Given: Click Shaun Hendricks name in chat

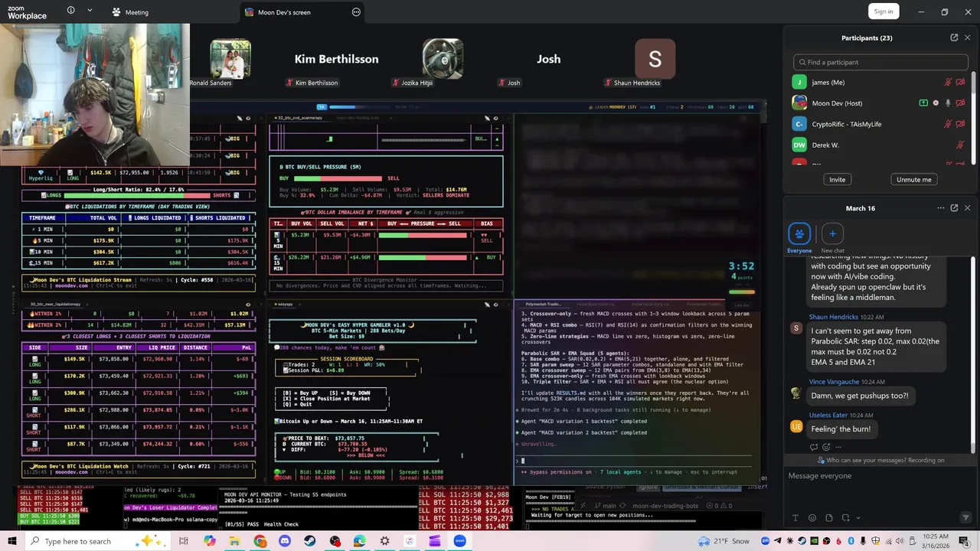Looking at the screenshot, I should point(833,317).
